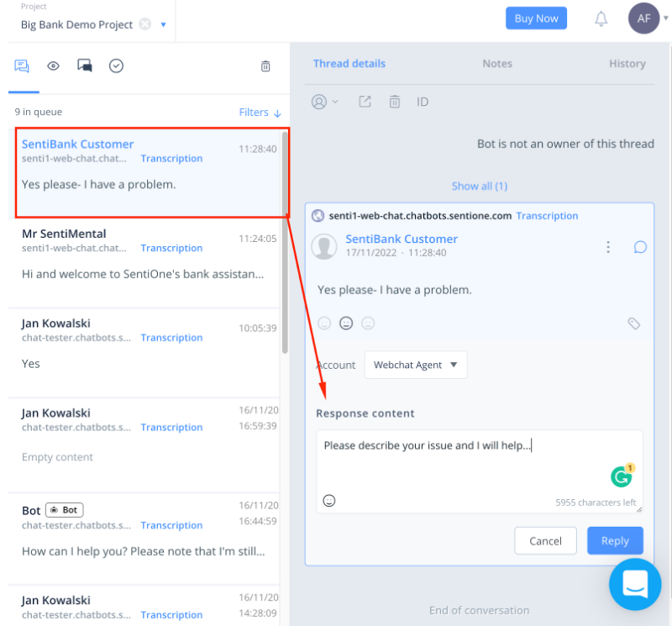Open the assign user dropdown in thread toolbar
This screenshot has width=672, height=626.
[324, 102]
